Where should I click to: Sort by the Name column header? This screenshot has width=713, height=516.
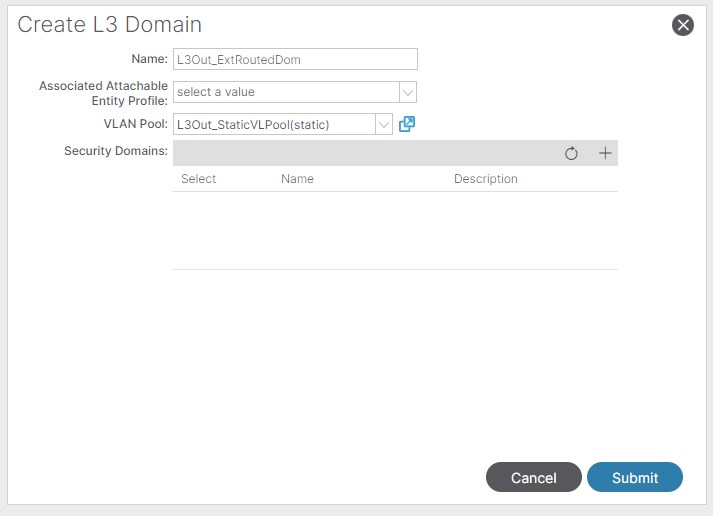pyautogui.click(x=297, y=179)
